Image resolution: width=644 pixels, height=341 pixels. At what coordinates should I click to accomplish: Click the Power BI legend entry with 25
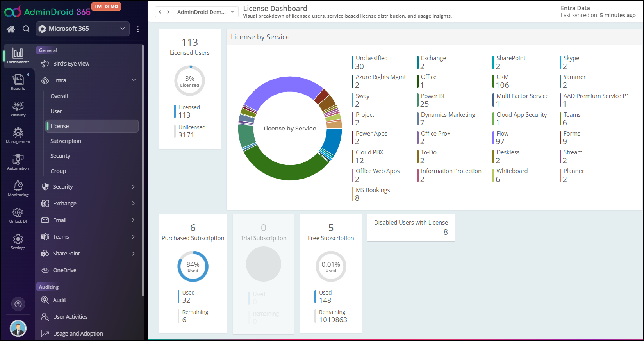click(431, 100)
